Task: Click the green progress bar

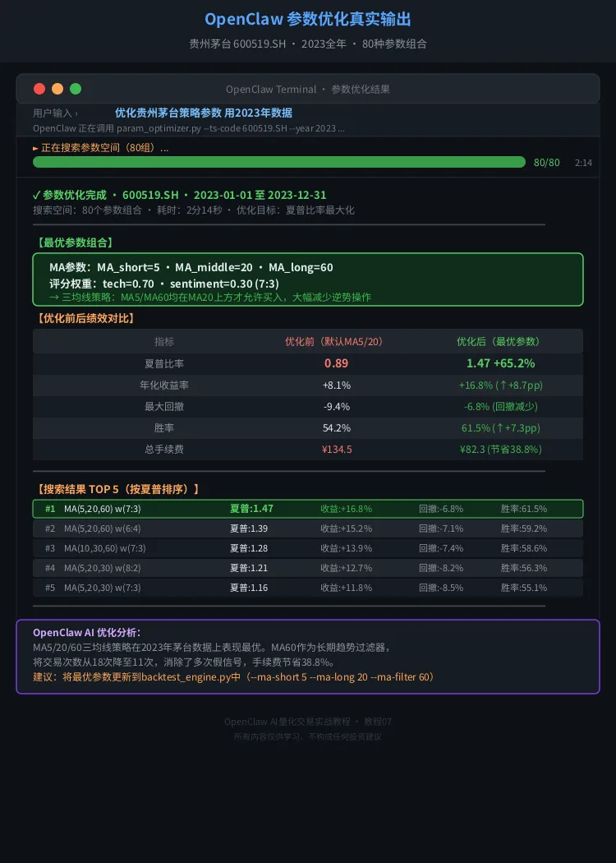Action: tap(278, 162)
